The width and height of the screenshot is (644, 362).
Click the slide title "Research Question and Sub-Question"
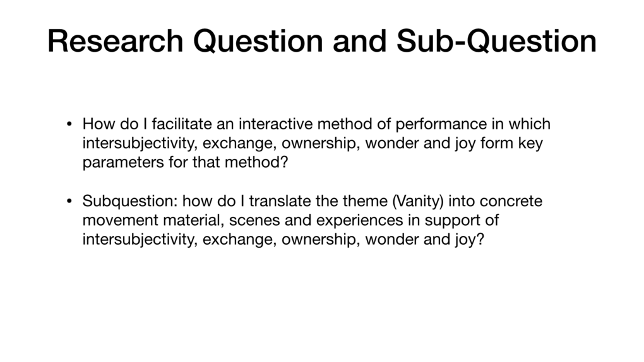pos(321,42)
